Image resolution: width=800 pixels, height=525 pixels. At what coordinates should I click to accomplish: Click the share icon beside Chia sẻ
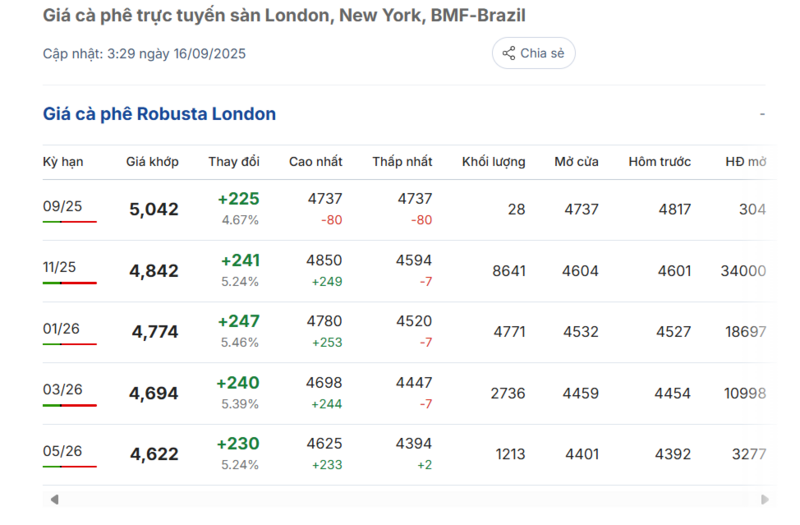(509, 53)
